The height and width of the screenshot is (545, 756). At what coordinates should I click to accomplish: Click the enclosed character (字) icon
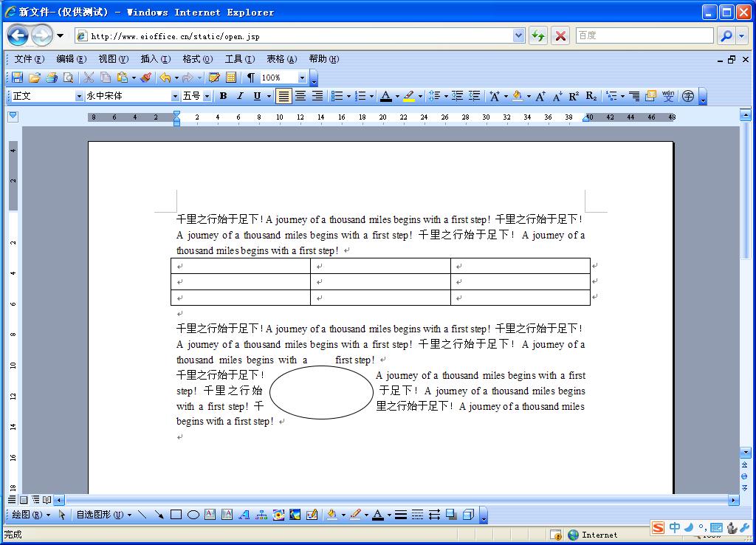tap(688, 96)
